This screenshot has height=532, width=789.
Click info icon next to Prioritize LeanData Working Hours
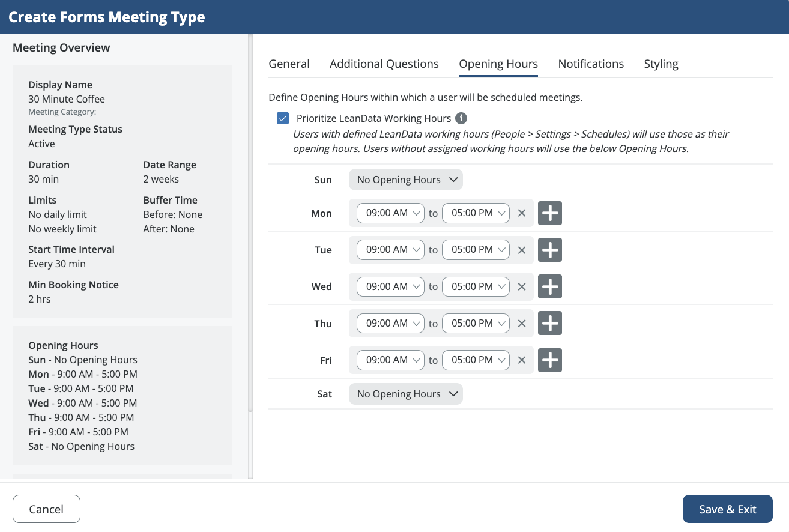461,118
